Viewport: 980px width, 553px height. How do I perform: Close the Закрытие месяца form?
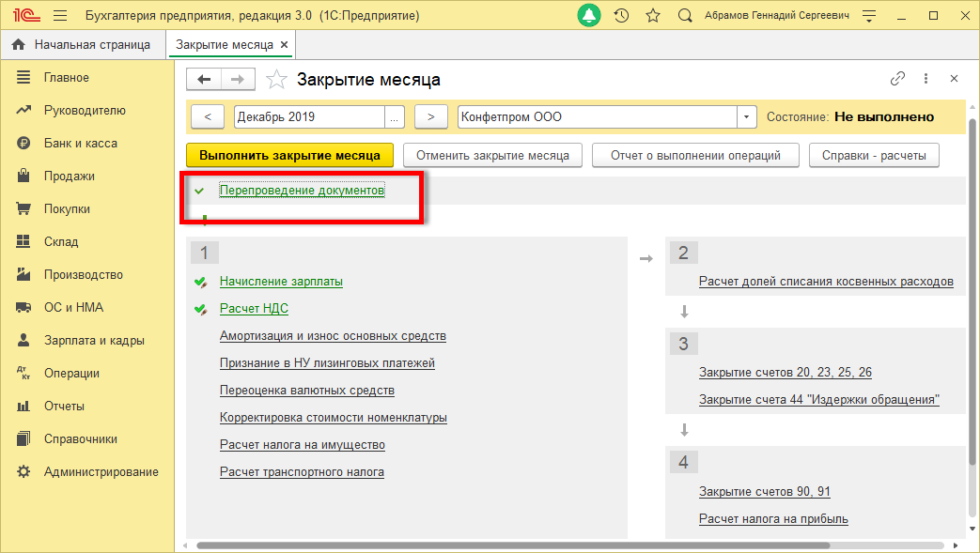click(954, 79)
